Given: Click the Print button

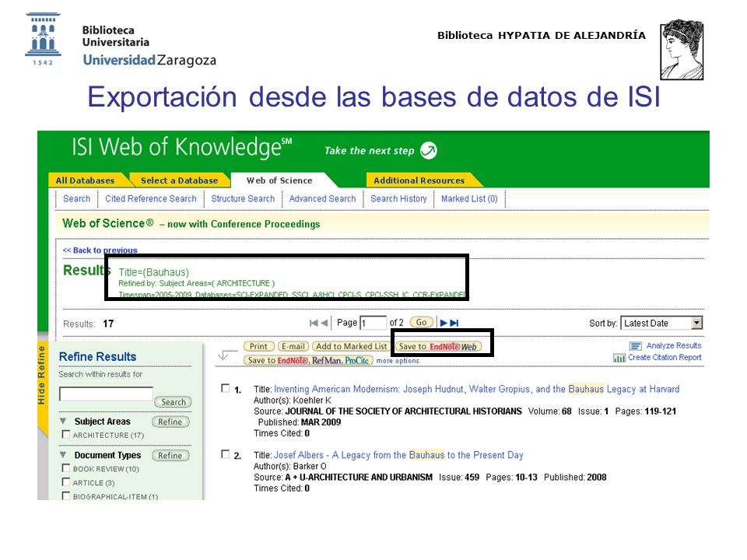Looking at the screenshot, I should pos(258,346).
